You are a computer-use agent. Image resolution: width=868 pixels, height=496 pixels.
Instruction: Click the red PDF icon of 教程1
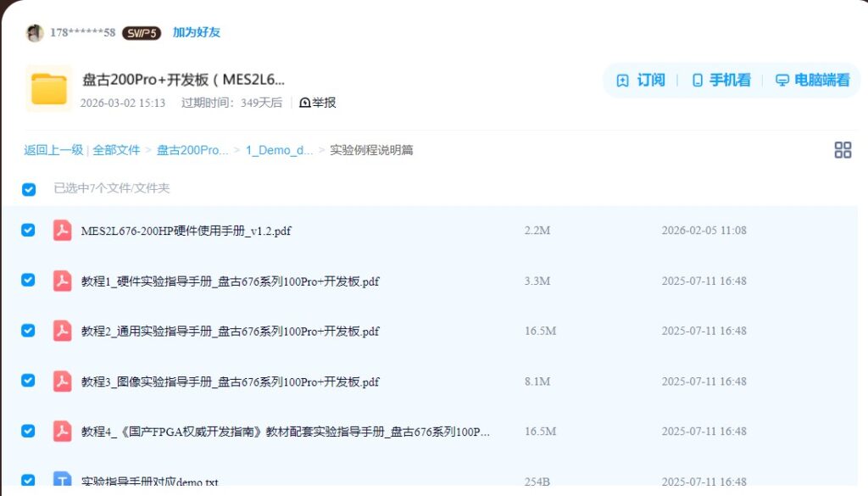click(62, 281)
